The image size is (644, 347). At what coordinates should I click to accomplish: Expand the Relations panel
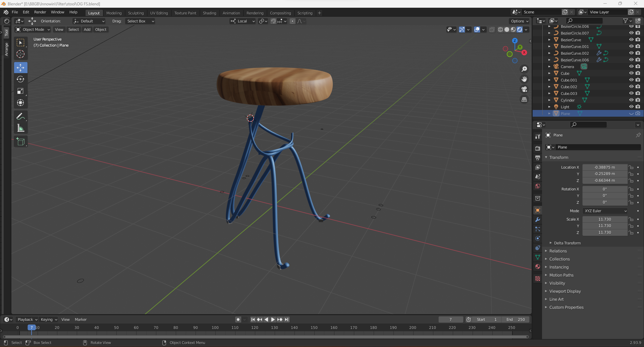[558, 251]
